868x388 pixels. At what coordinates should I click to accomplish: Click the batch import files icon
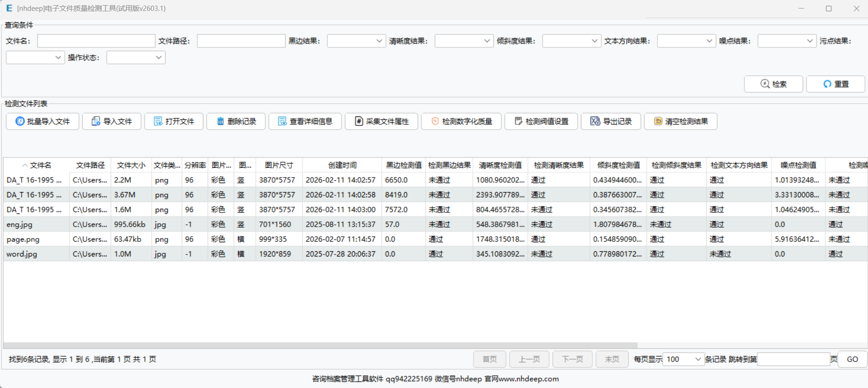click(x=20, y=121)
